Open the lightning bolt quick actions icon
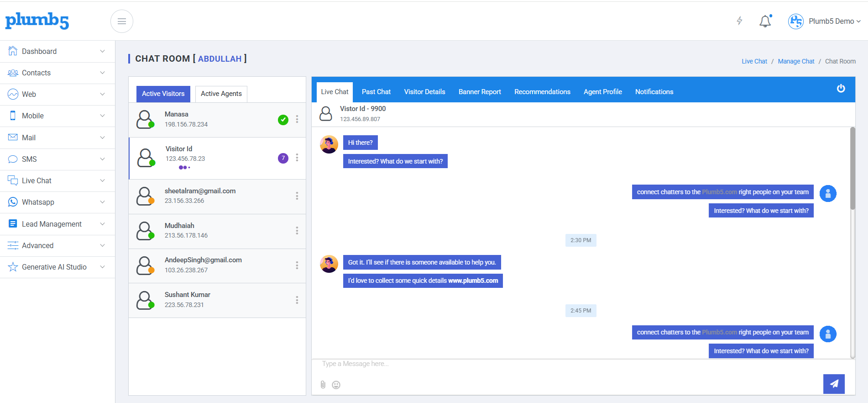The image size is (868, 403). (740, 21)
